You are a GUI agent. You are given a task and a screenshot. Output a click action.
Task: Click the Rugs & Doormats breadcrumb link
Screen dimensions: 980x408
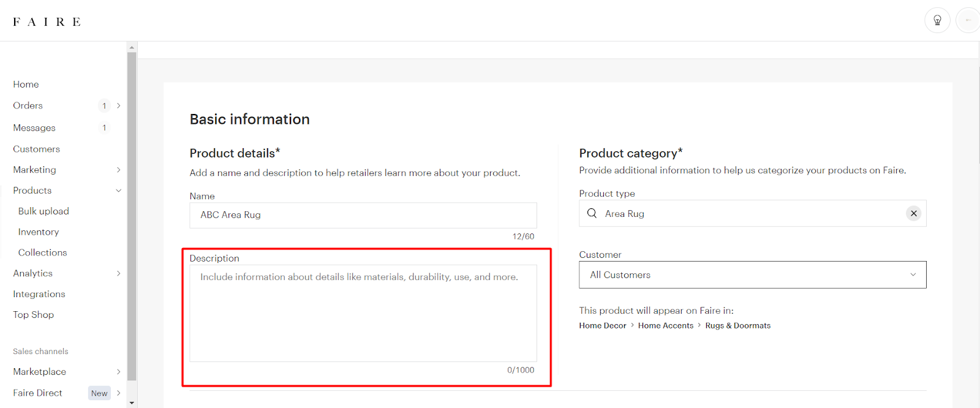click(x=737, y=326)
